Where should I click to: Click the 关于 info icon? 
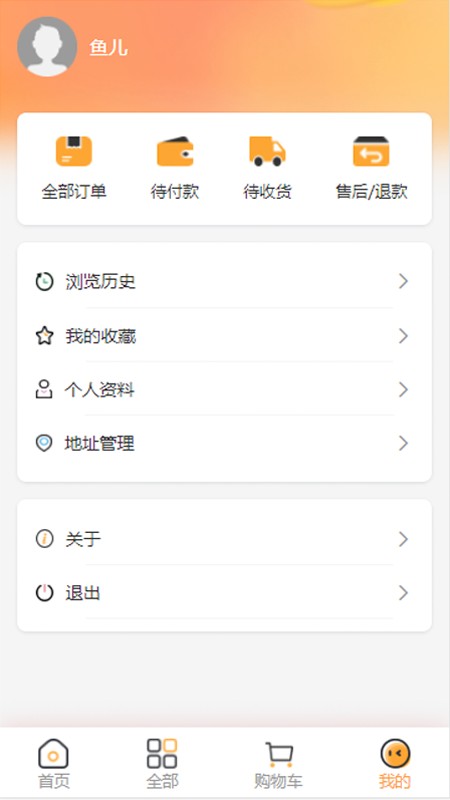click(x=44, y=539)
